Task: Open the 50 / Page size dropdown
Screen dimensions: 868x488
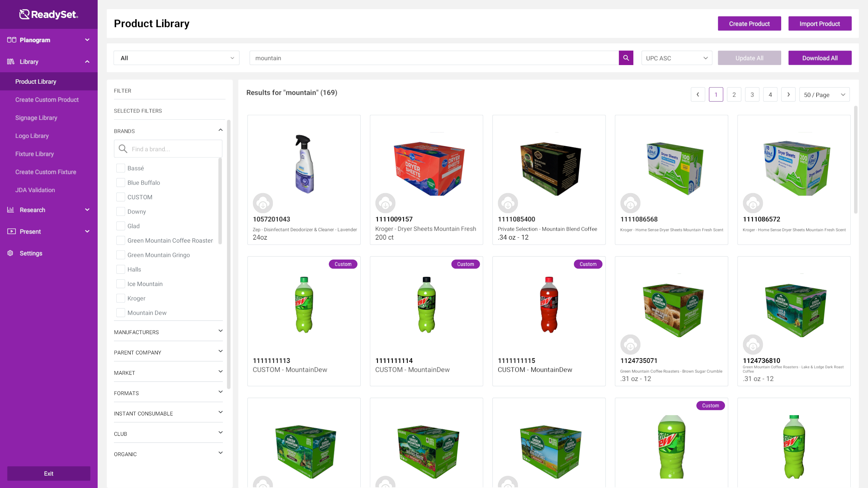Action: click(x=824, y=95)
